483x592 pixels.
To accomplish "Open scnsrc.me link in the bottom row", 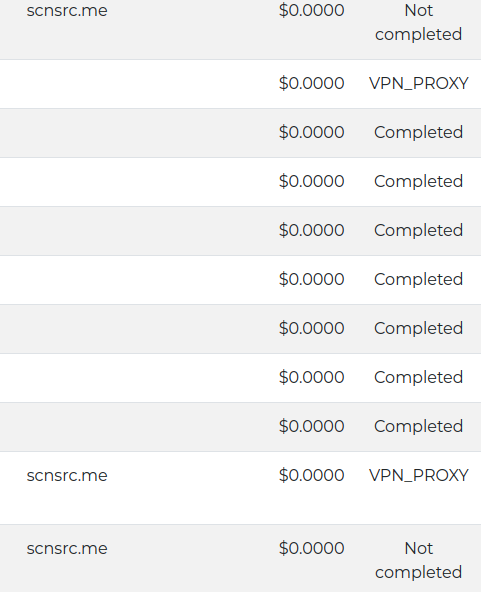I will pyautogui.click(x=67, y=549).
